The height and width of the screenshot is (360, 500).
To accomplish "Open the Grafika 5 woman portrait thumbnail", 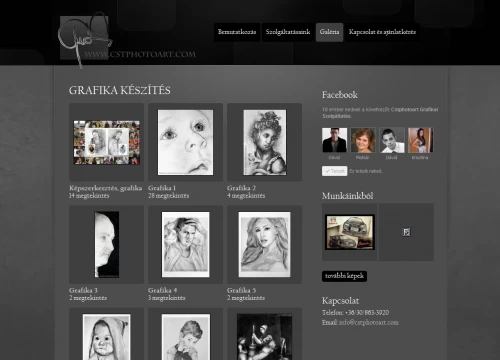I will (x=265, y=244).
